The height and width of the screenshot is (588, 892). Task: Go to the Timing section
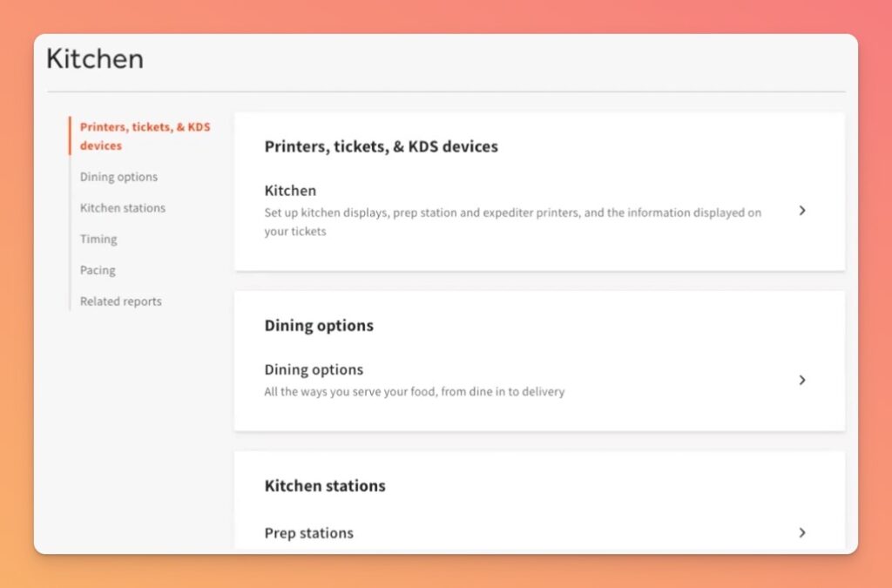(x=98, y=240)
